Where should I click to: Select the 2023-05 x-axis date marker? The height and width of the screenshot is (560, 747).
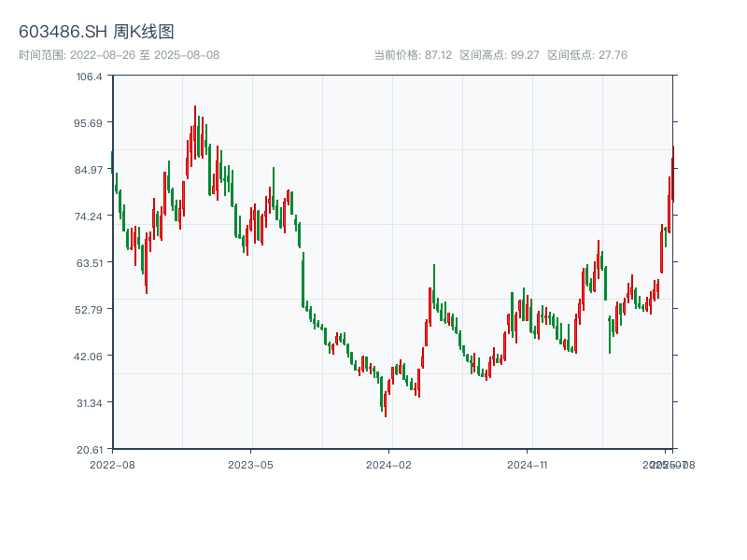[250, 464]
